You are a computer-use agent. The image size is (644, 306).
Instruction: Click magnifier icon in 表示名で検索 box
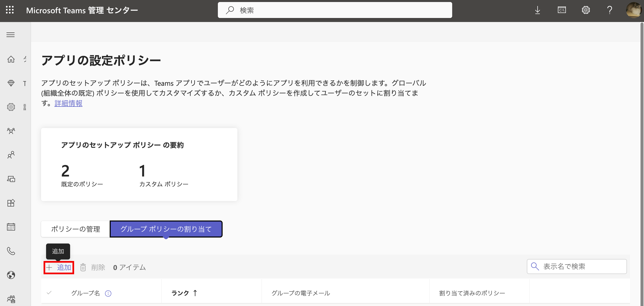click(535, 266)
